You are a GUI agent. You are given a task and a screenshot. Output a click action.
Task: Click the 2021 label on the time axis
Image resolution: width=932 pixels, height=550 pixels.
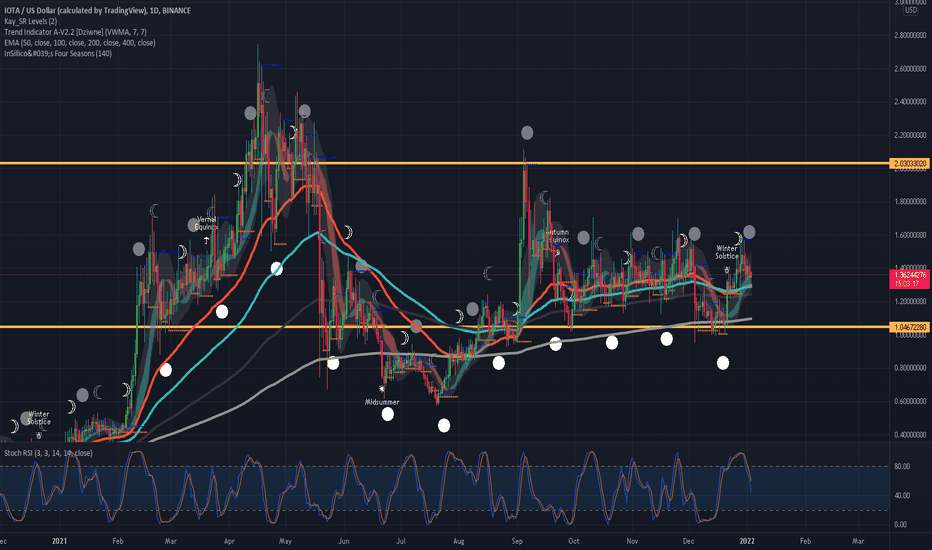(x=59, y=541)
